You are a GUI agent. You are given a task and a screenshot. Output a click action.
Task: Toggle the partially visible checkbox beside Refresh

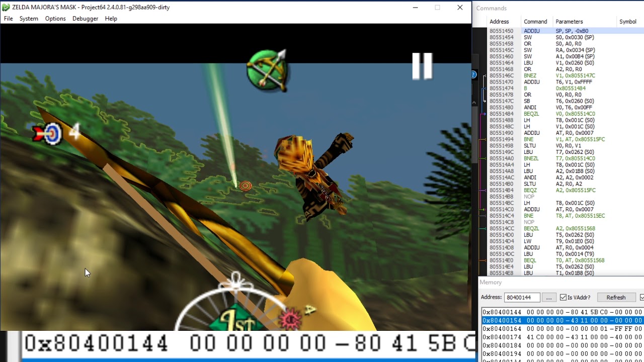click(x=642, y=298)
